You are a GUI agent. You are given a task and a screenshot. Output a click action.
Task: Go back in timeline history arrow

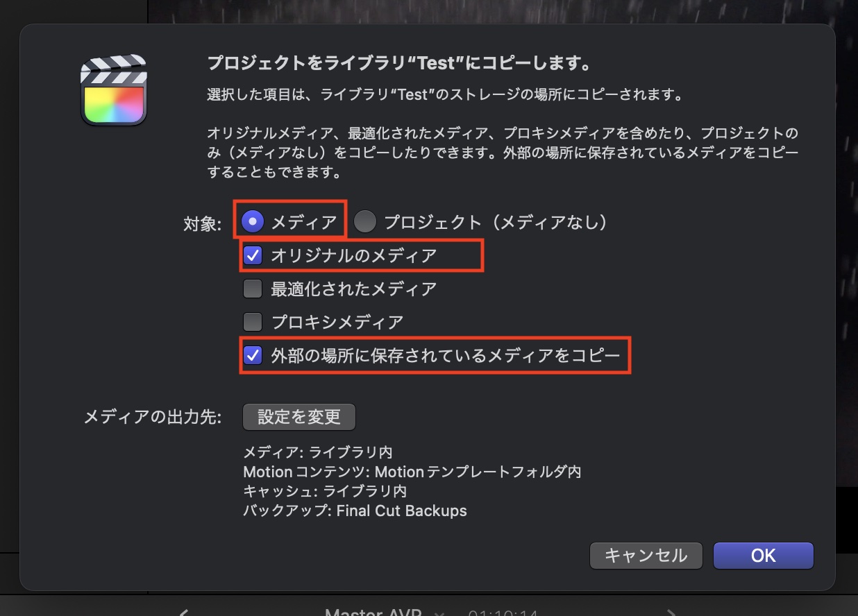pyautogui.click(x=184, y=612)
